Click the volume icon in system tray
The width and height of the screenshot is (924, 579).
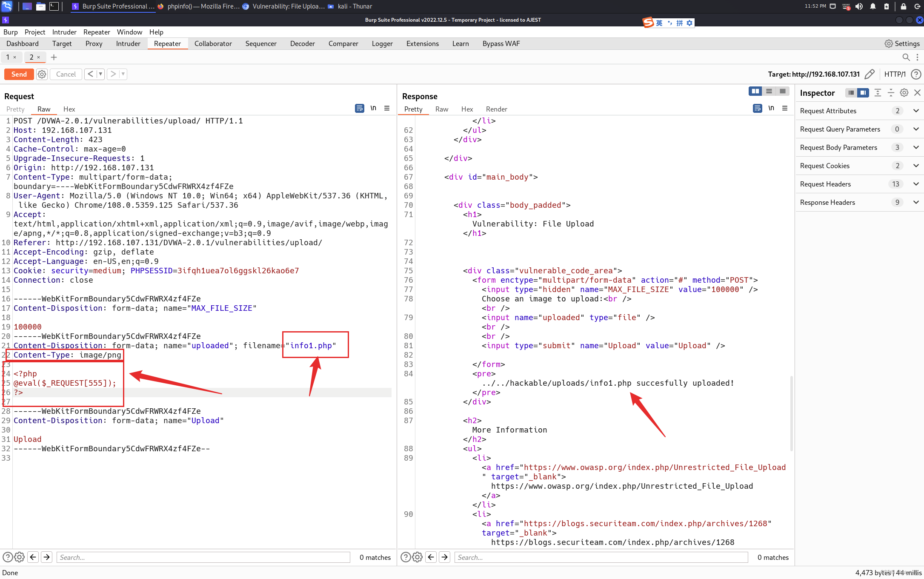click(x=859, y=6)
